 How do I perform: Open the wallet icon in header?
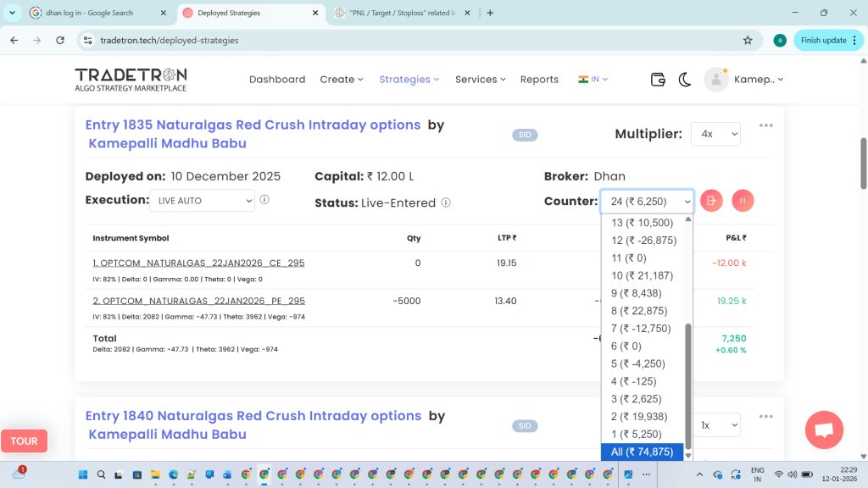(658, 80)
